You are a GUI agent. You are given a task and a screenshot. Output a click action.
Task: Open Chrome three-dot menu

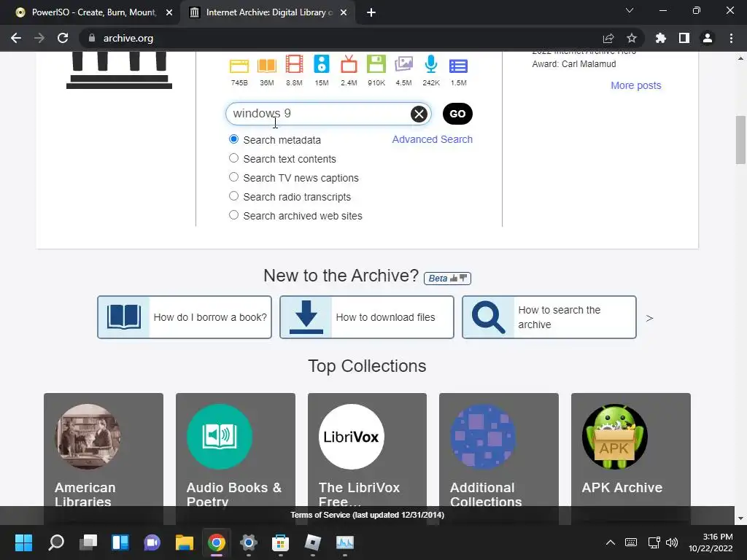point(731,38)
